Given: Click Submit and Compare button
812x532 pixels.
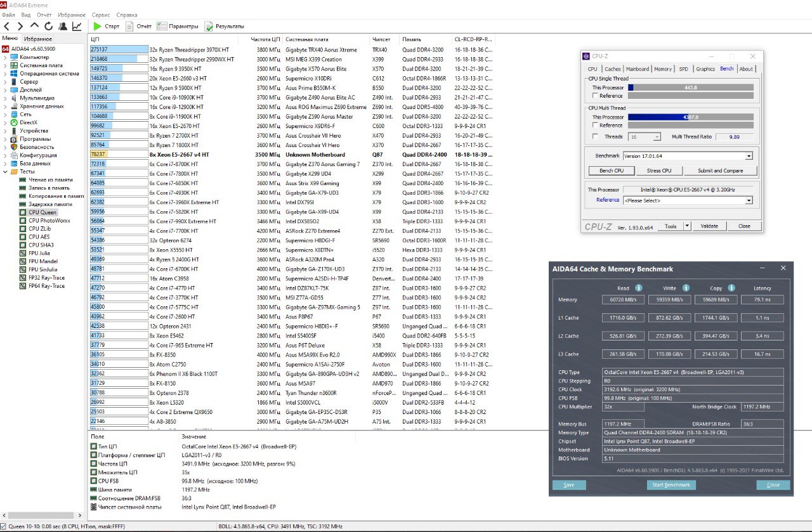Looking at the screenshot, I should click(x=719, y=171).
